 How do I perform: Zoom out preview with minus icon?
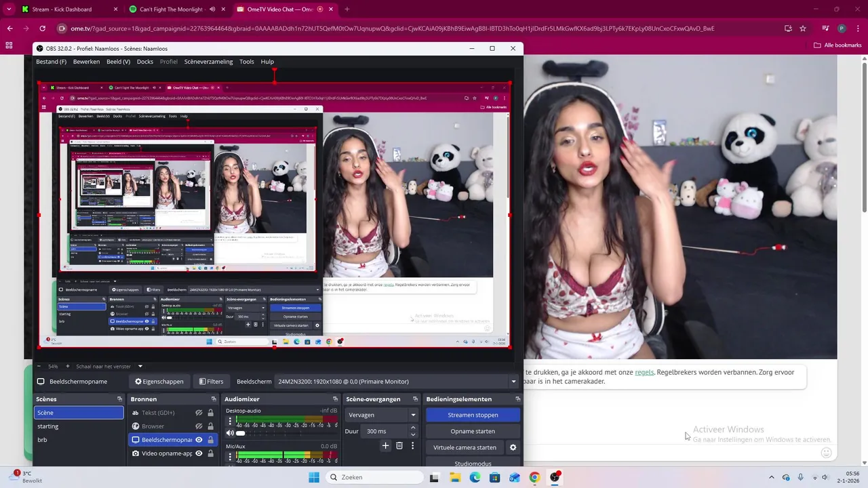pyautogui.click(x=39, y=366)
